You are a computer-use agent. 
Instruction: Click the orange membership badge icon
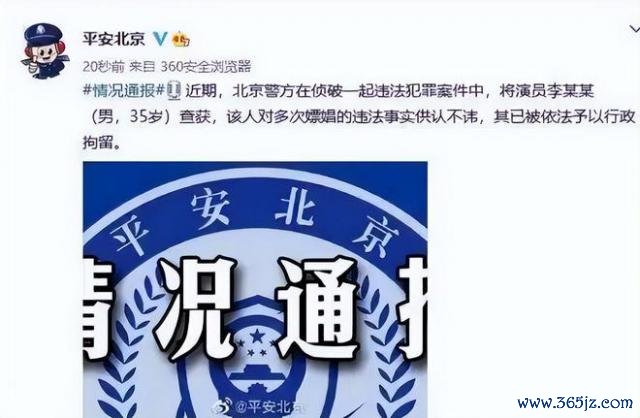coord(181,39)
